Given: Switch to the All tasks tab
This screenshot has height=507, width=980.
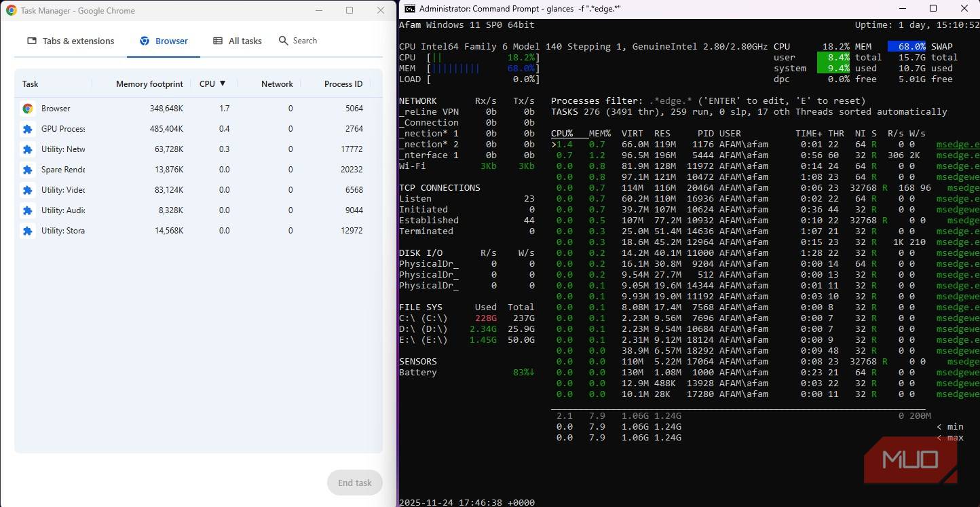Looking at the screenshot, I should (x=237, y=41).
